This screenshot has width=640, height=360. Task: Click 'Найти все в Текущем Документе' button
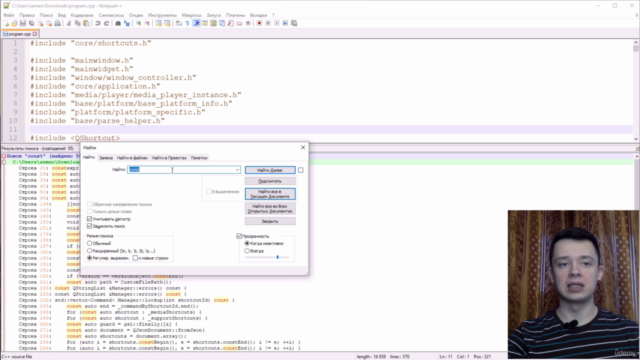pos(270,194)
